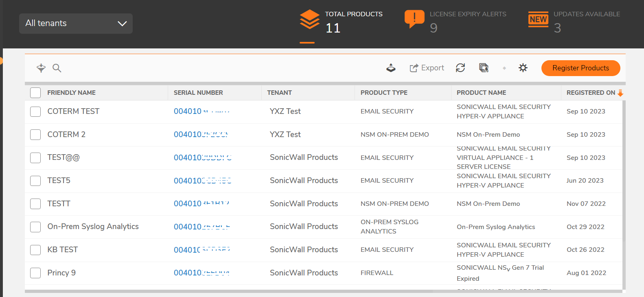Check the KB TEST row checkbox

(x=35, y=250)
